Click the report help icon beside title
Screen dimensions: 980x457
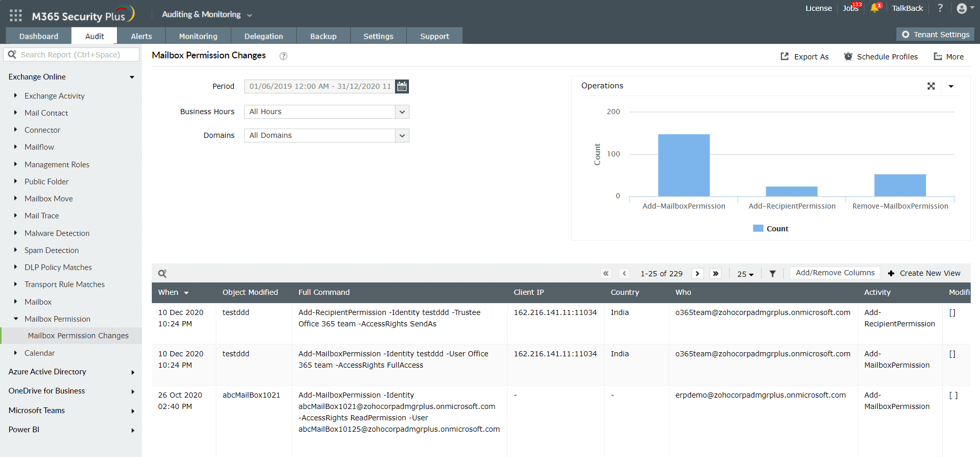coord(283,56)
